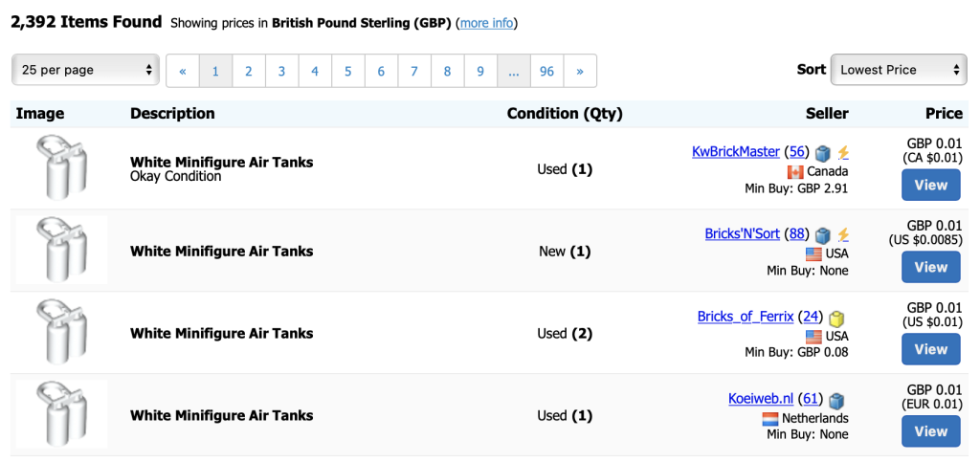
Task: Click the blue store icon beside Bricks'N'Sort
Action: [824, 234]
